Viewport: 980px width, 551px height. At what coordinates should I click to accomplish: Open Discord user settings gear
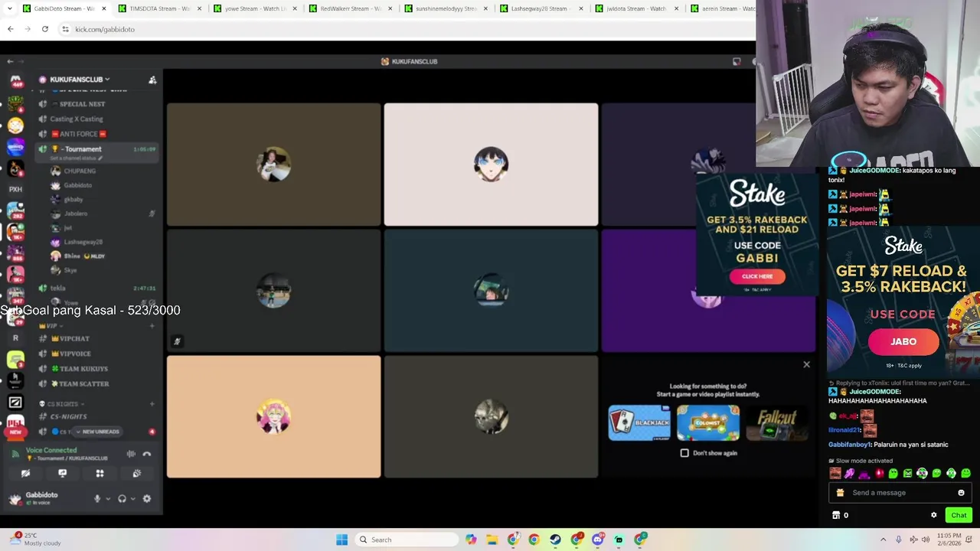click(147, 498)
